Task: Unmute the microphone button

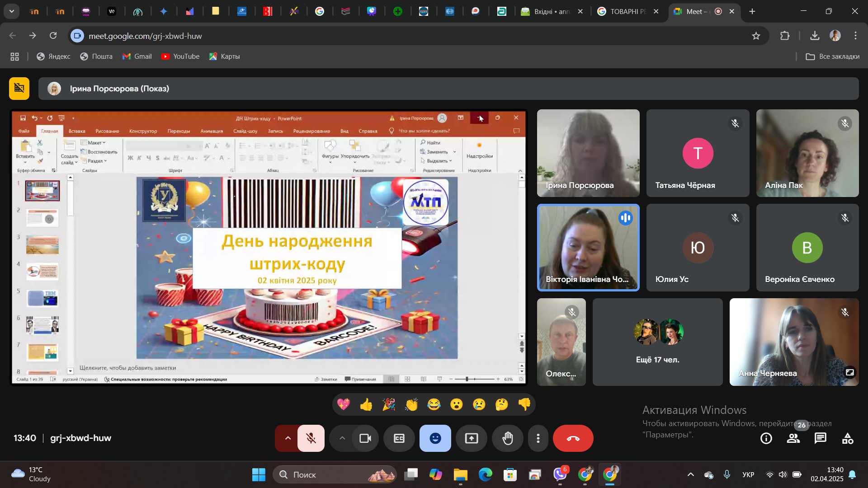Action: [x=311, y=438]
